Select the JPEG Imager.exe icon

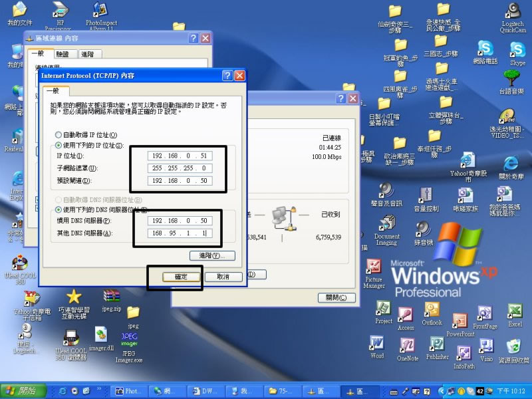128,347
